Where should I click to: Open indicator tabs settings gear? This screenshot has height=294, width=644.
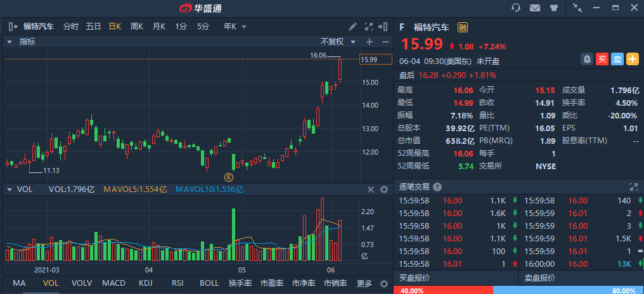pos(384,284)
